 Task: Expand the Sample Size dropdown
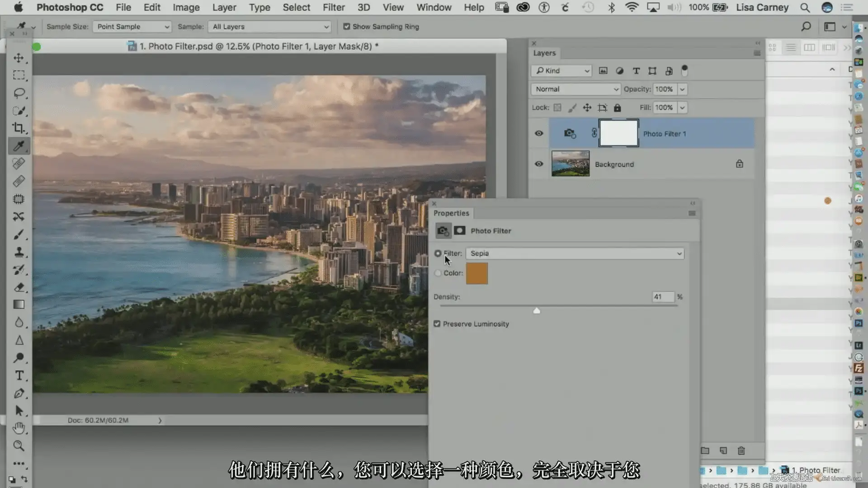[132, 27]
